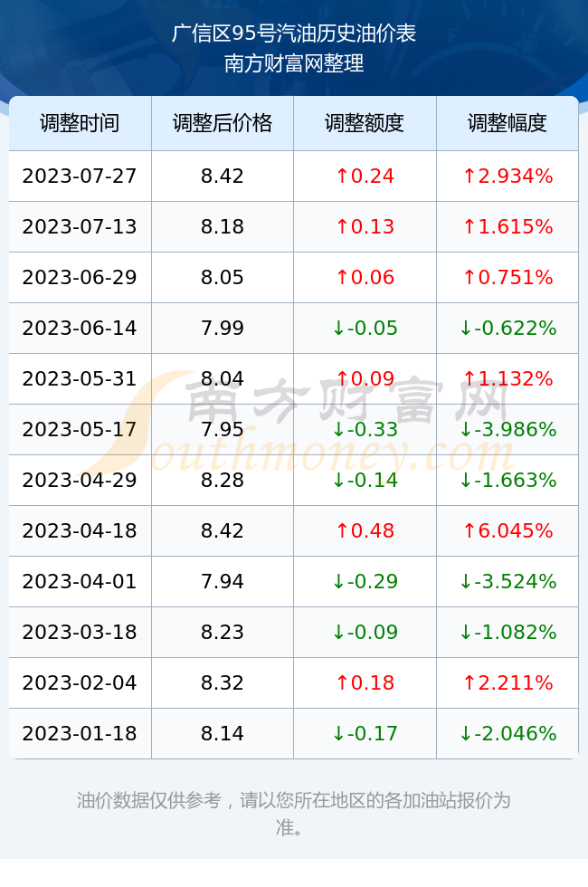Select the ↓-3.986% percentage cell
Viewport: 588px width, 887px height.
(x=507, y=429)
